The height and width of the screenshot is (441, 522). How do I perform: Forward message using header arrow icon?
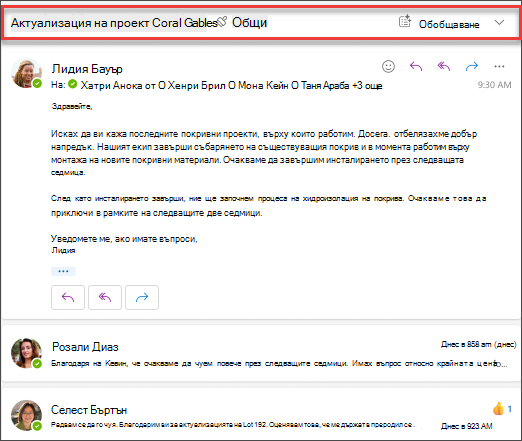click(x=472, y=66)
